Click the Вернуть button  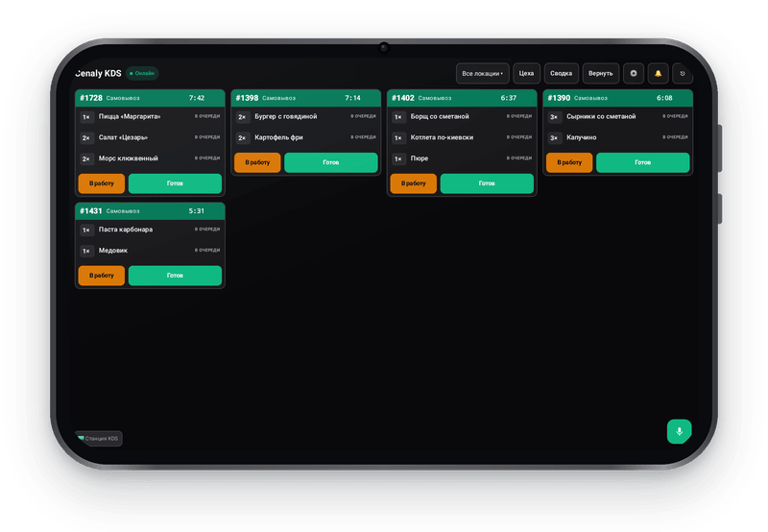(601, 74)
